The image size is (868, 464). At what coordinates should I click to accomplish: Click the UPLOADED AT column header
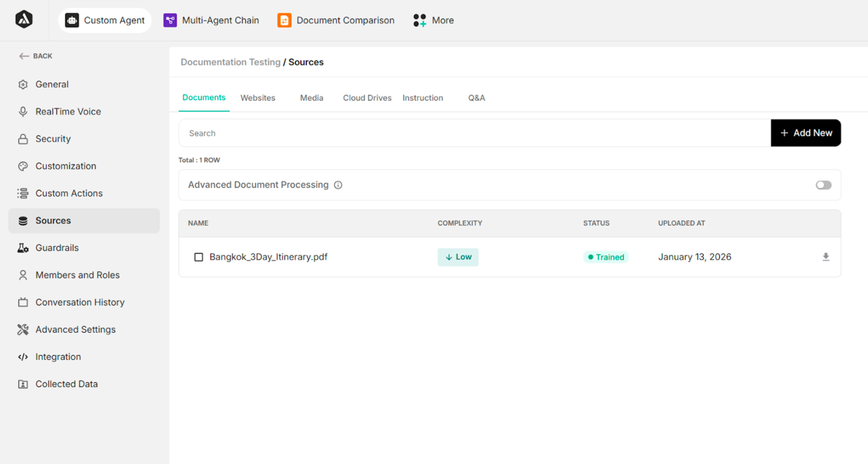click(x=682, y=223)
